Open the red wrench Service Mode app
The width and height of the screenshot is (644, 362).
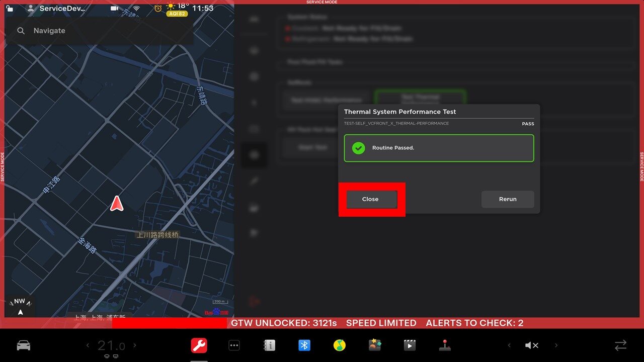(x=199, y=345)
